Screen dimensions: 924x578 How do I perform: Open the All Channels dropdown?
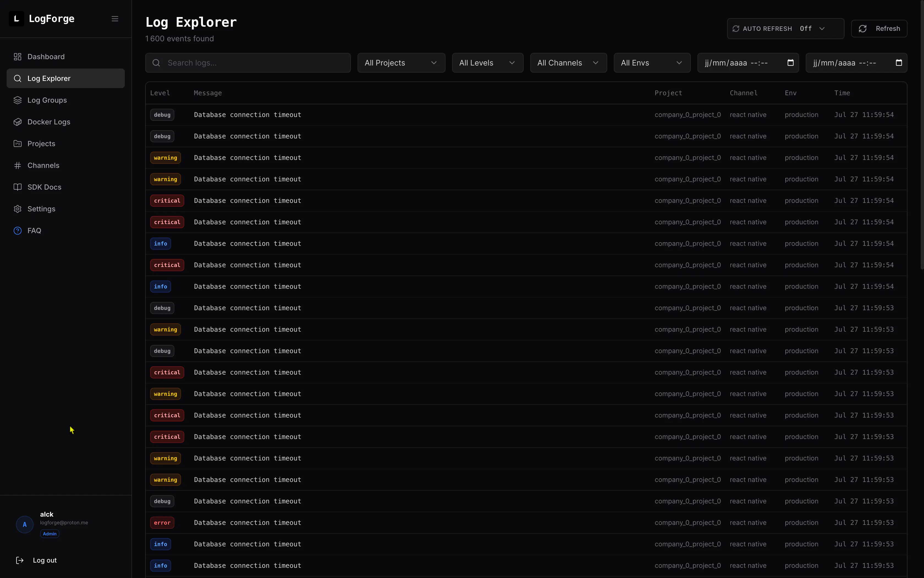pyautogui.click(x=568, y=63)
